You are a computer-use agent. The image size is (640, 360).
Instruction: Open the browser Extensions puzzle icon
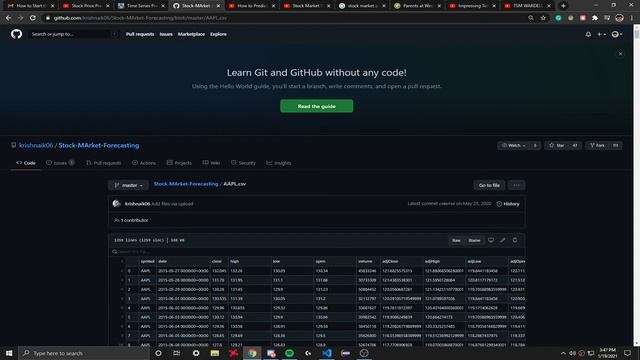595,18
